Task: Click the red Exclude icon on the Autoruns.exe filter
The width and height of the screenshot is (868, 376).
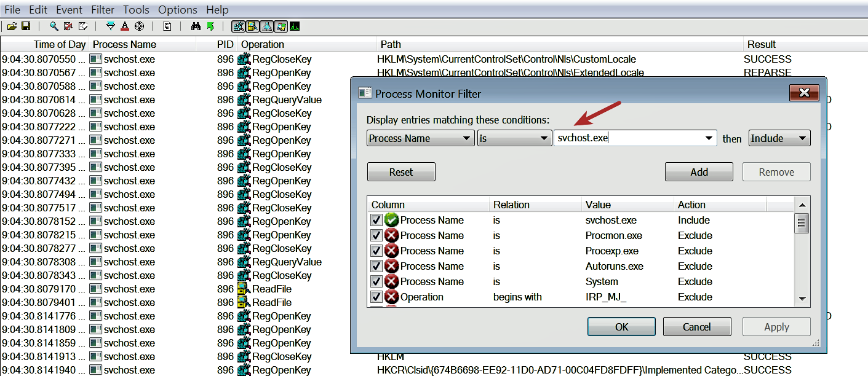Action: (x=391, y=266)
